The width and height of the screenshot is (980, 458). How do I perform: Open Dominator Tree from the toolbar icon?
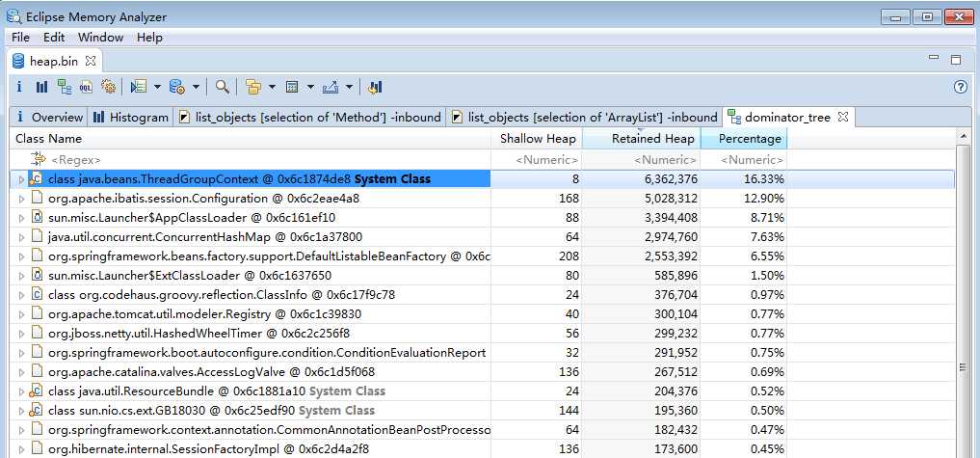[65, 87]
